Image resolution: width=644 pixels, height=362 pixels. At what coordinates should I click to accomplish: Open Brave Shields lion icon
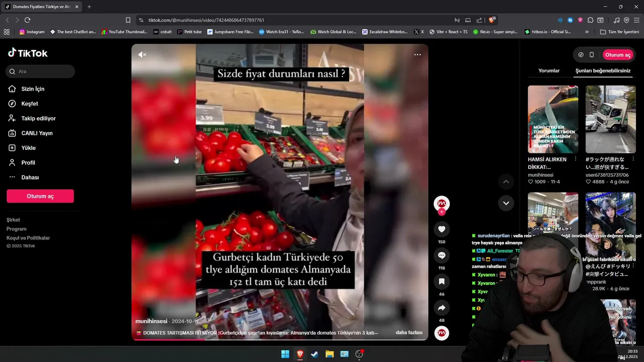[492, 20]
